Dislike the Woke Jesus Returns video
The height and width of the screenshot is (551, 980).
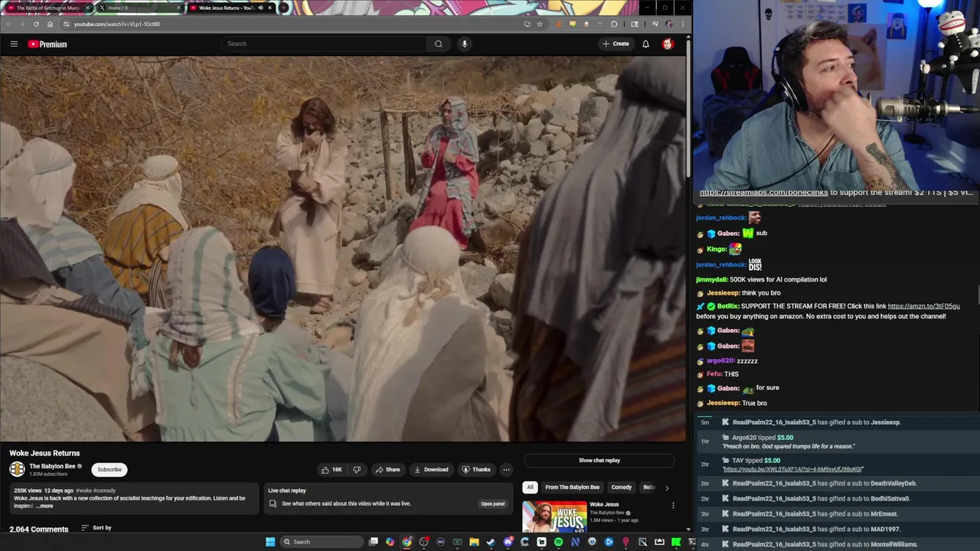coord(356,470)
